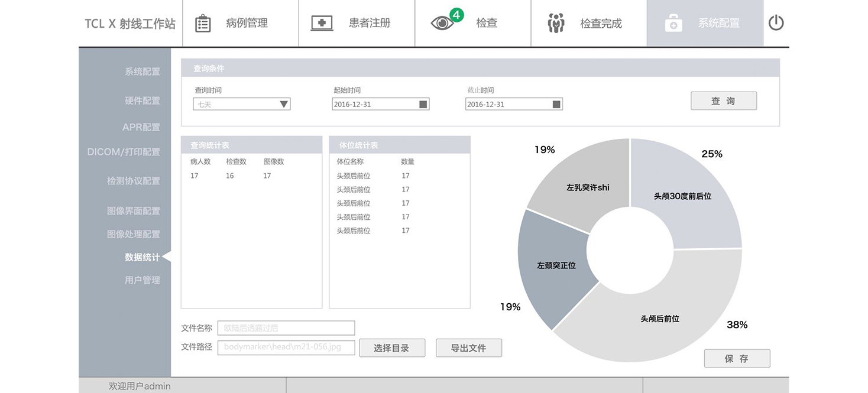The image size is (868, 393).
Task: Click the 文件名称 input field
Action: pyautogui.click(x=286, y=328)
